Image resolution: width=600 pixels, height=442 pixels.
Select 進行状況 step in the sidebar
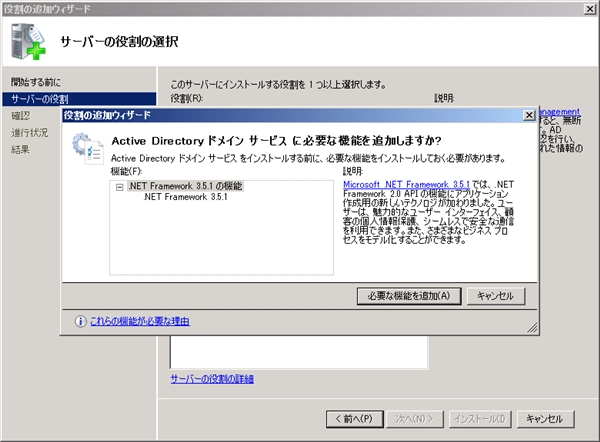[29, 133]
